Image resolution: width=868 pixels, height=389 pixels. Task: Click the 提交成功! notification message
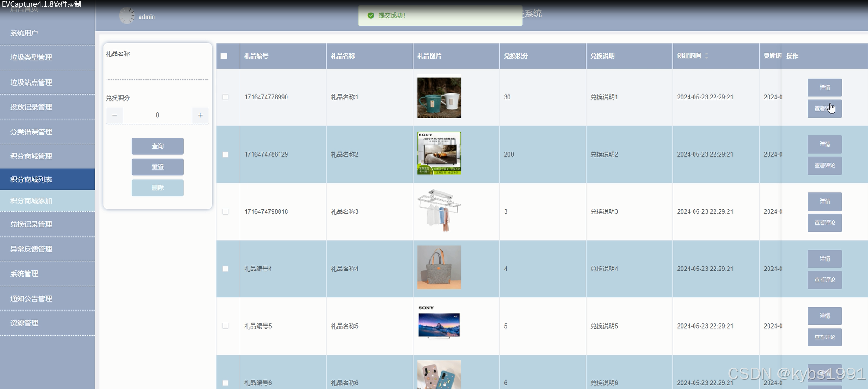(x=440, y=15)
